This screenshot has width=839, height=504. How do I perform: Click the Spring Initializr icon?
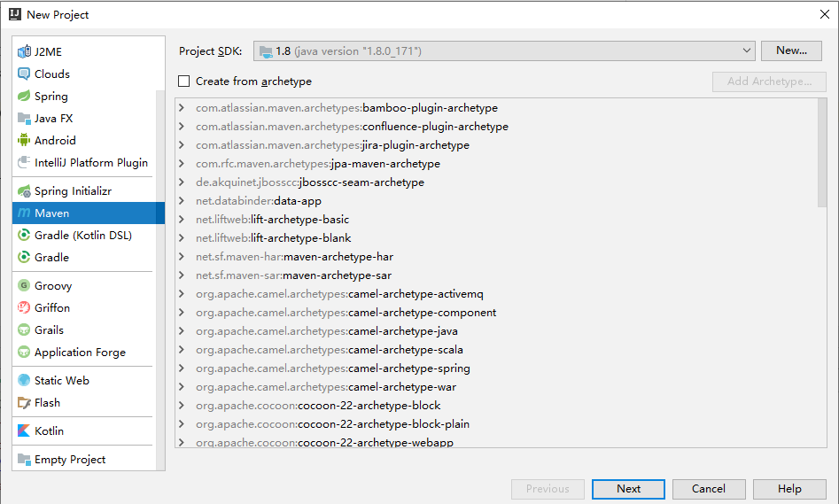24,191
